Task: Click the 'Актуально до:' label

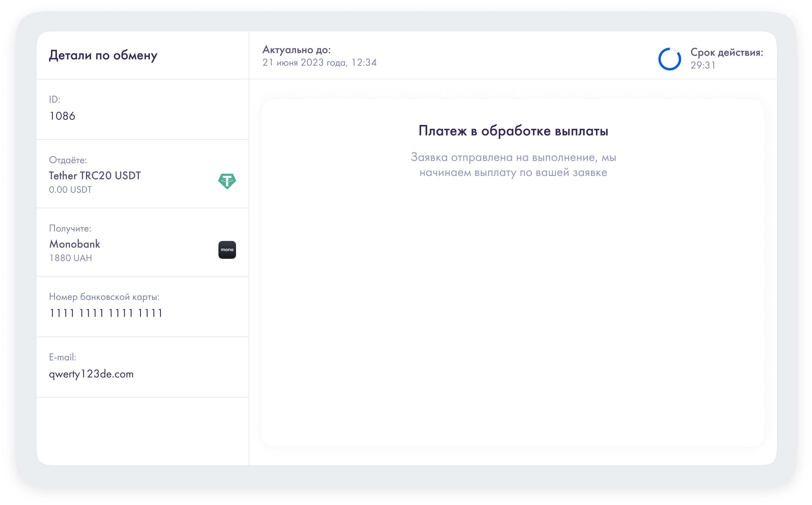Action: click(x=297, y=50)
